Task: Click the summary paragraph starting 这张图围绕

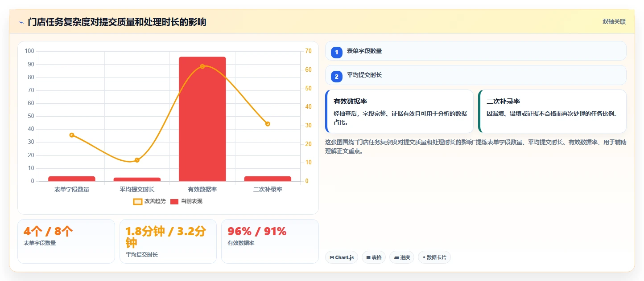Action: [476, 147]
